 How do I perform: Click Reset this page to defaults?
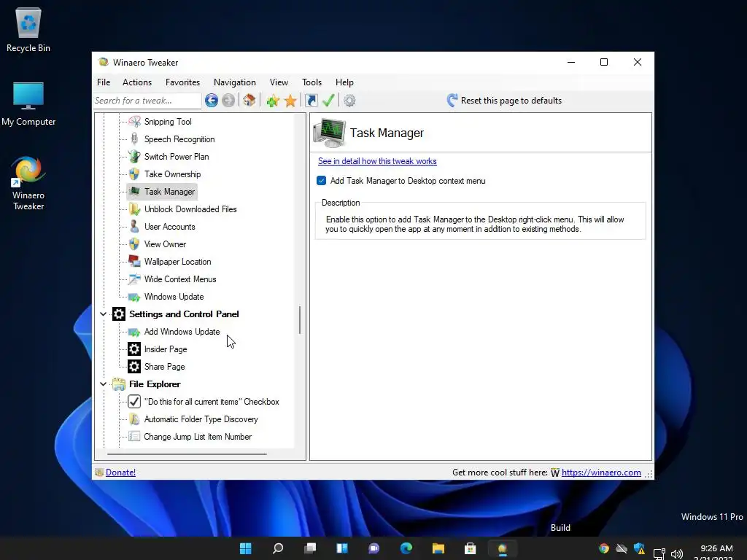click(505, 101)
